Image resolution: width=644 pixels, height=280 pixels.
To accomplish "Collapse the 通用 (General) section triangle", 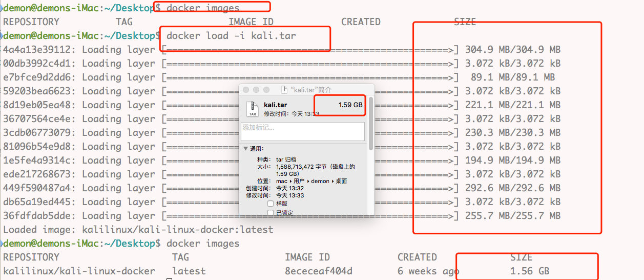I will [246, 149].
